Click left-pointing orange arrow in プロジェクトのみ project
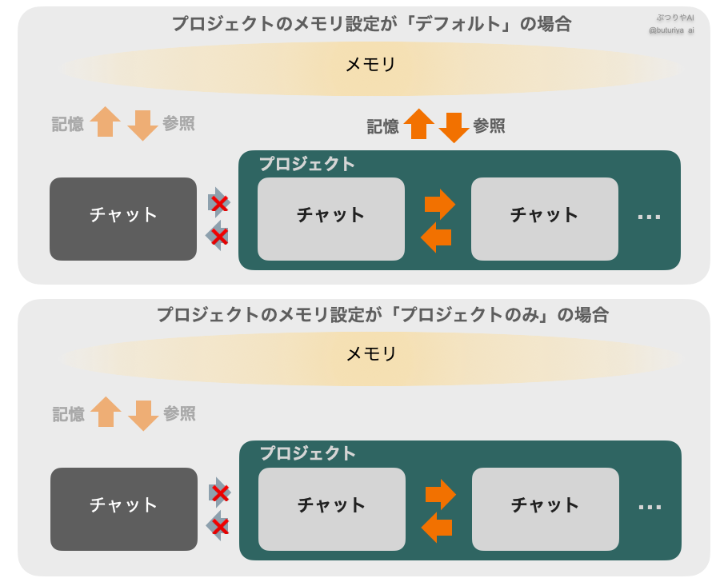 pos(437,528)
